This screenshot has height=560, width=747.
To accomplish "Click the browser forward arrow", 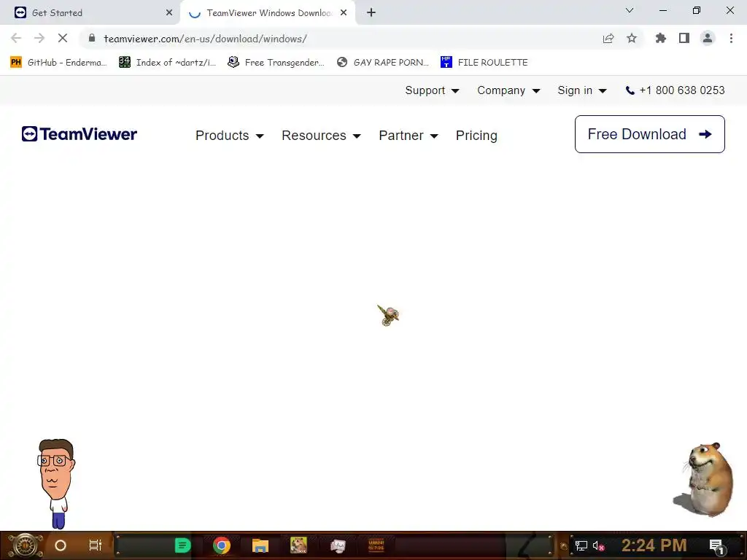I will pyautogui.click(x=39, y=38).
